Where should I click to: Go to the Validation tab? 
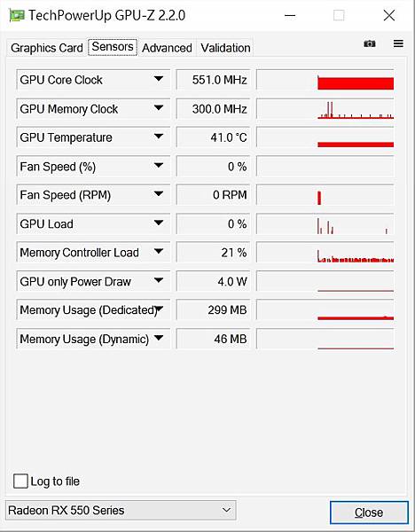click(x=225, y=48)
